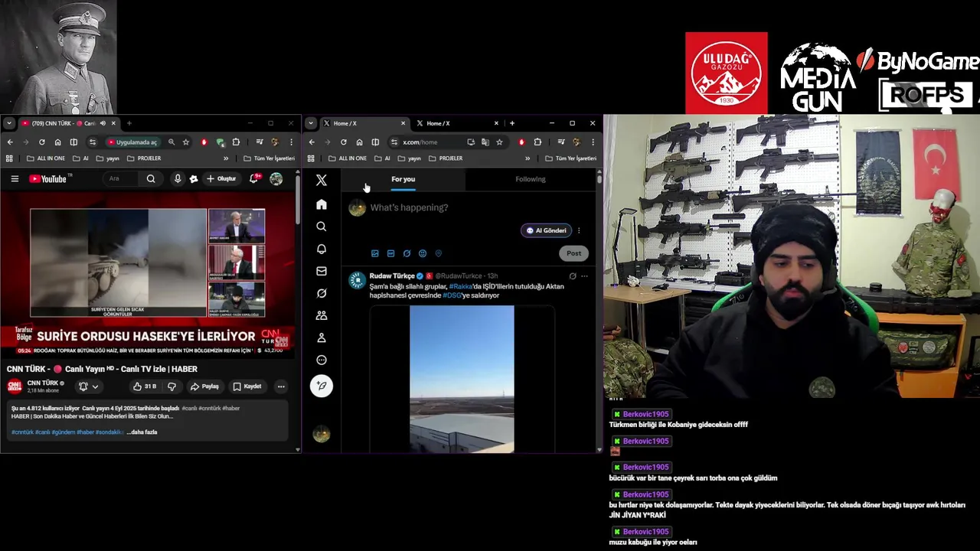Open ALL IN ONE bookmark folder in YouTube window
The height and width of the screenshot is (551, 980).
(x=46, y=158)
